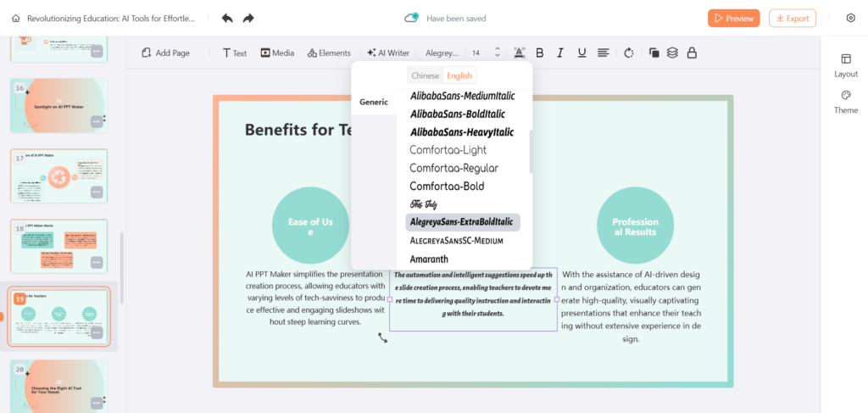
Task: Open the layers order icon
Action: [672, 53]
